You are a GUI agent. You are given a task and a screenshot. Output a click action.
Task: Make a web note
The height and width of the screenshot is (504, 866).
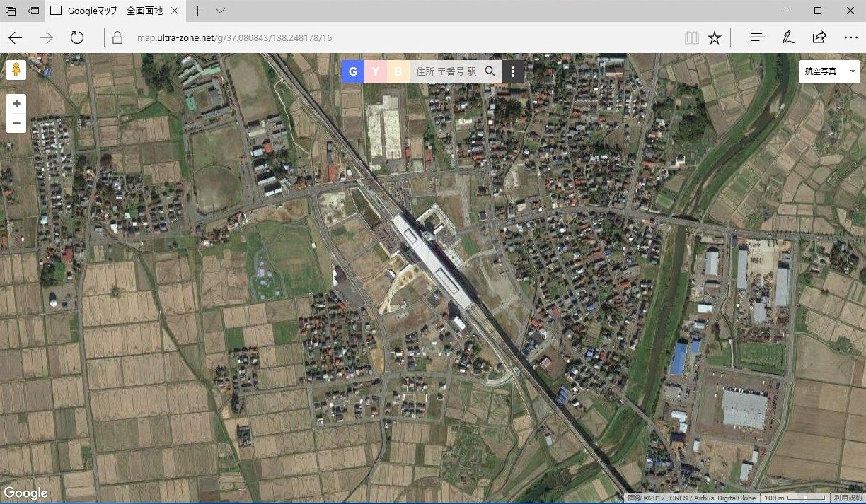(788, 37)
